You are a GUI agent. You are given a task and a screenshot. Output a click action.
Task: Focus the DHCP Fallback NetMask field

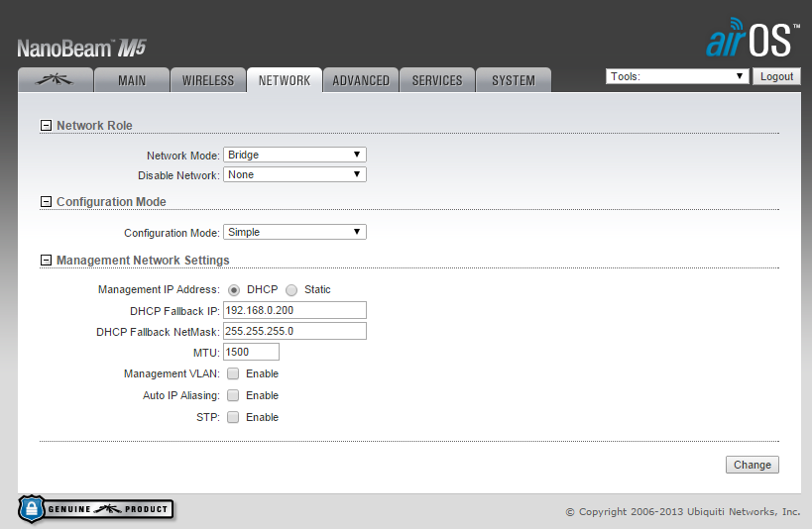(x=294, y=331)
